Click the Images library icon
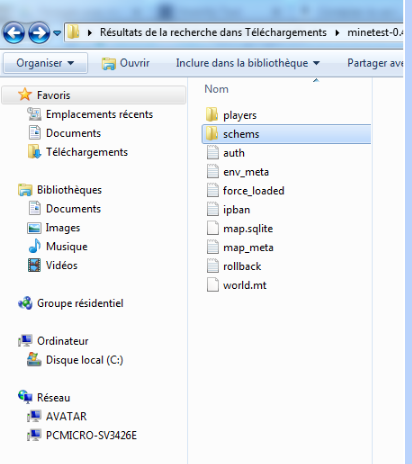This screenshot has height=464, width=412. [x=34, y=228]
